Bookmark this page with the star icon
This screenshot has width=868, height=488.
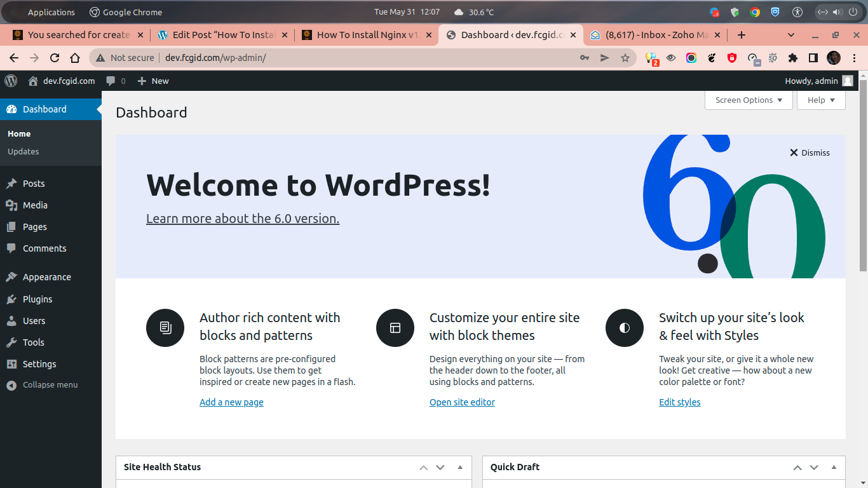[x=625, y=58]
